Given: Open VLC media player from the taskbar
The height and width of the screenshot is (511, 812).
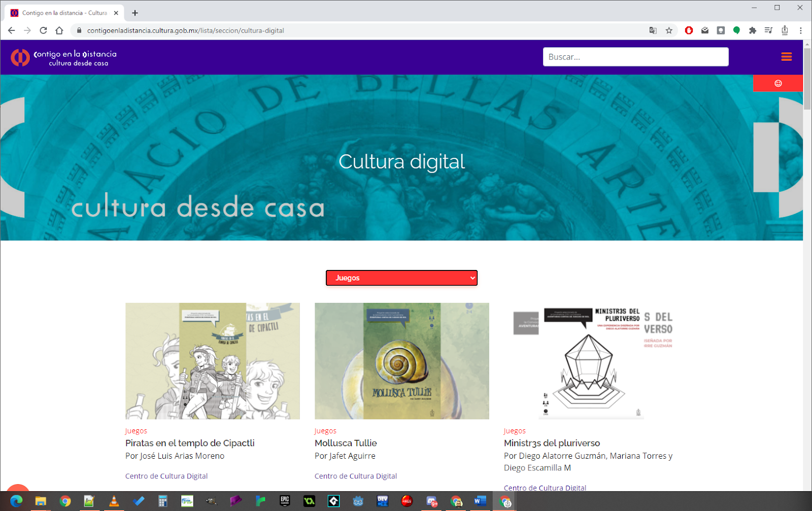Looking at the screenshot, I should tap(114, 501).
